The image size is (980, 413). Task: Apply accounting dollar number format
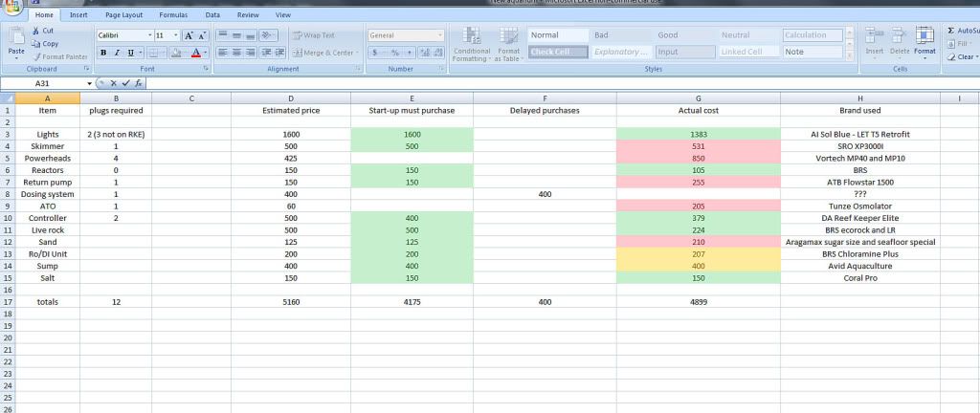(375, 53)
